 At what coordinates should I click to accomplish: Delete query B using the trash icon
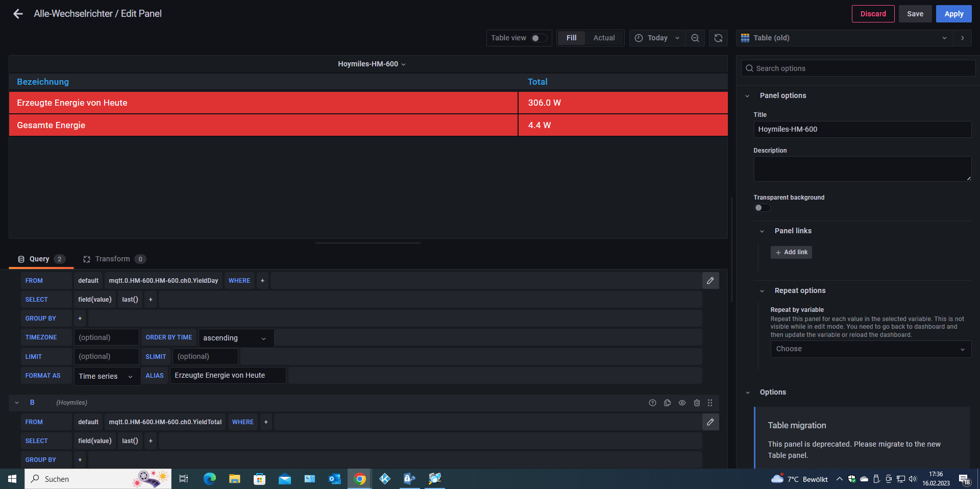[697, 403]
